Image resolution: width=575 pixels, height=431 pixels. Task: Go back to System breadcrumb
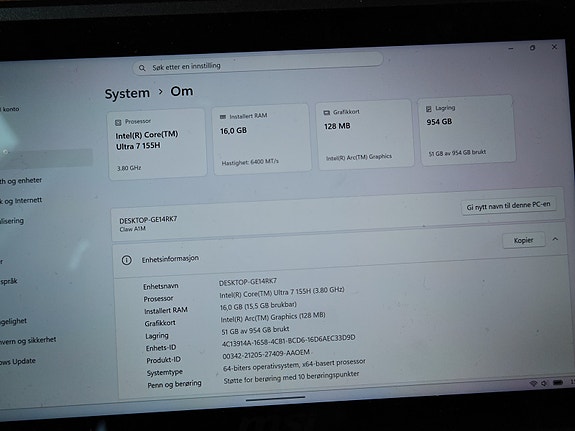[x=127, y=94]
